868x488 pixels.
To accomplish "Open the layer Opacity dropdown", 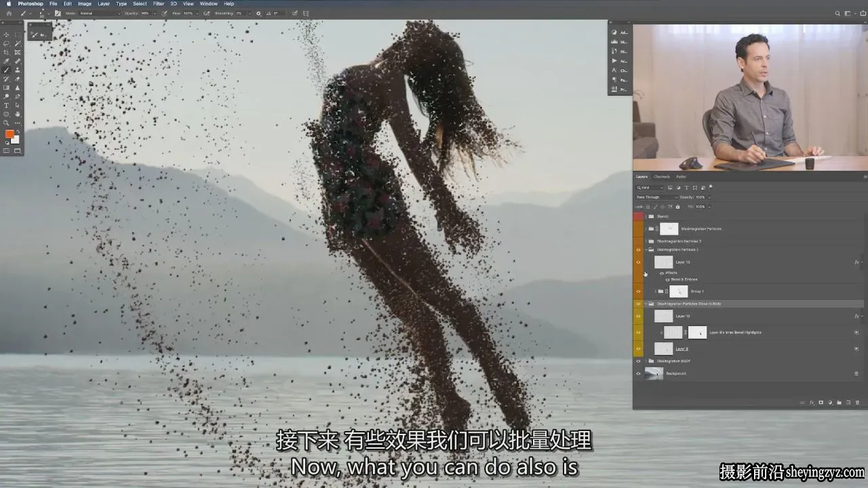I will coord(709,197).
